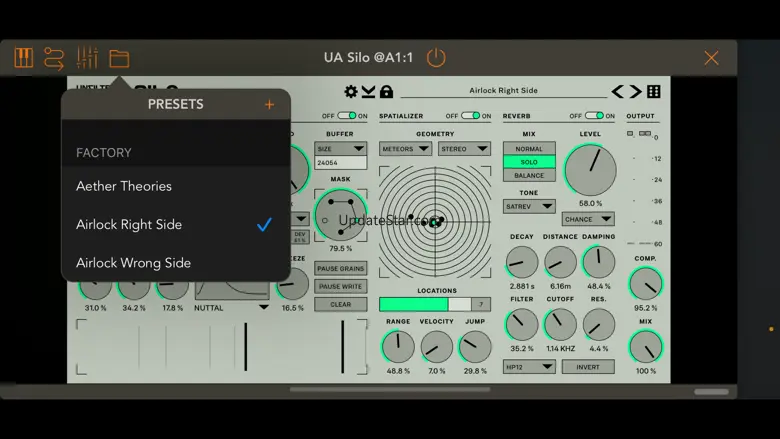Click the LOCATIONS green slider bar
Screen dimensions: 780x439
425,304
